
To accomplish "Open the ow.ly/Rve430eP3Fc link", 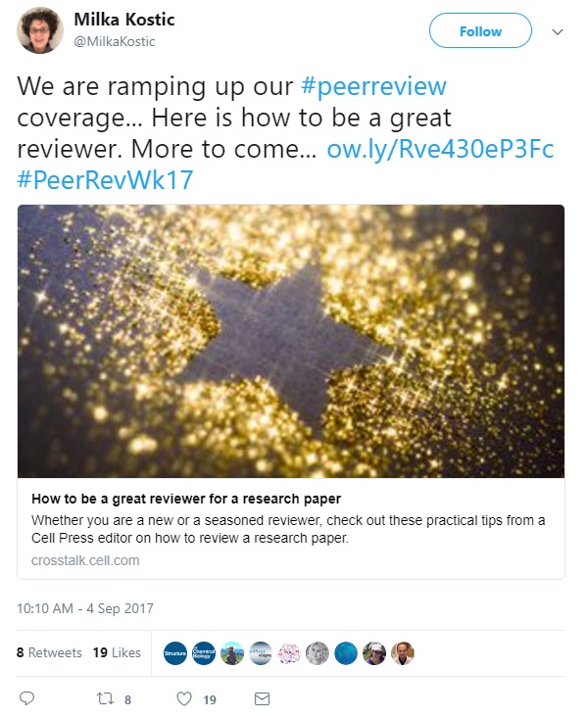I will point(440,149).
